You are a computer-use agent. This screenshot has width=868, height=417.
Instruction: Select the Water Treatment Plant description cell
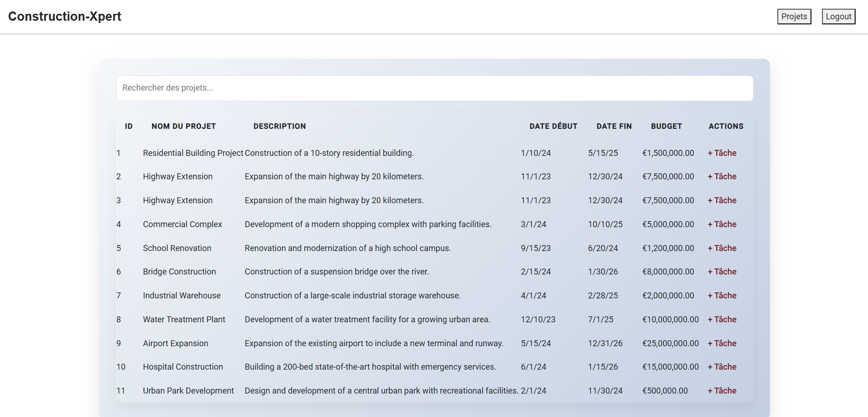coord(367,320)
